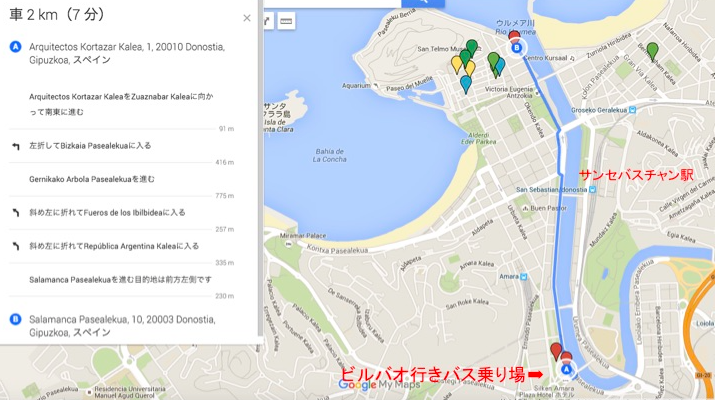
Task: Click the Groseko Geralekua station icon
Action: point(632,110)
